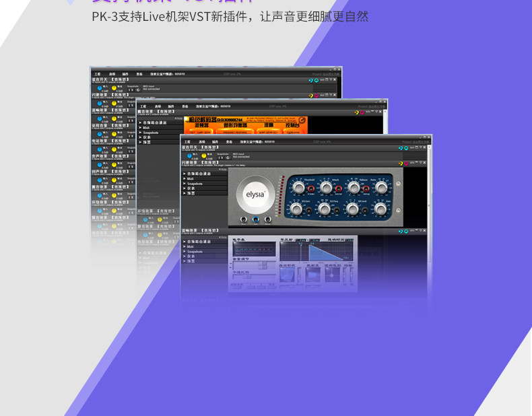Screen dimensions: 532x416
Task: Click the elysia EQ Gain knob
Action: (296, 209)
